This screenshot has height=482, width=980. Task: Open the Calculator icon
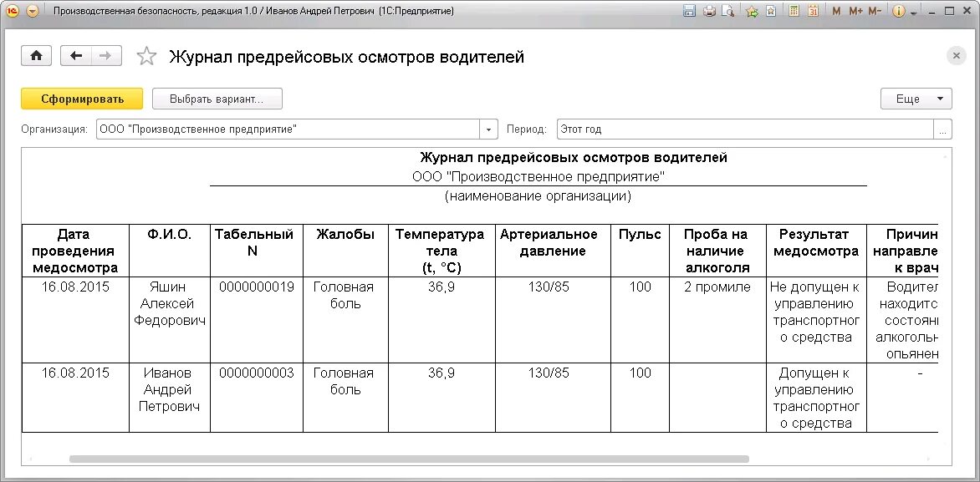click(x=794, y=11)
